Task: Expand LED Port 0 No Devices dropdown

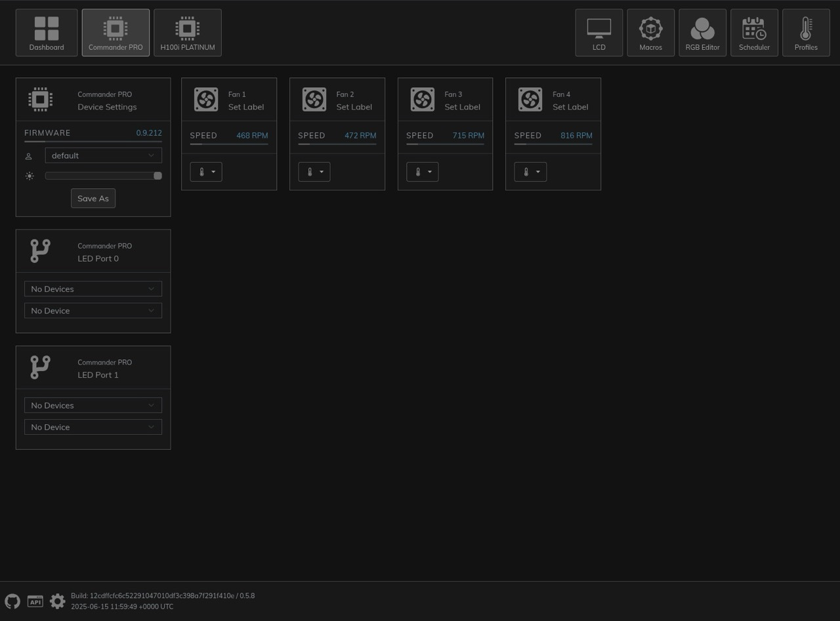Action: tap(93, 289)
